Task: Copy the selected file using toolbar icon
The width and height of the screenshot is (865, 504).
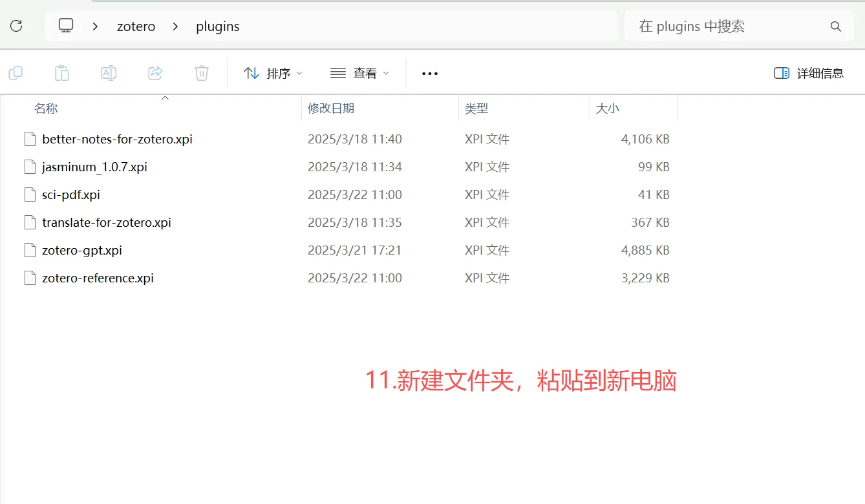Action: [16, 73]
